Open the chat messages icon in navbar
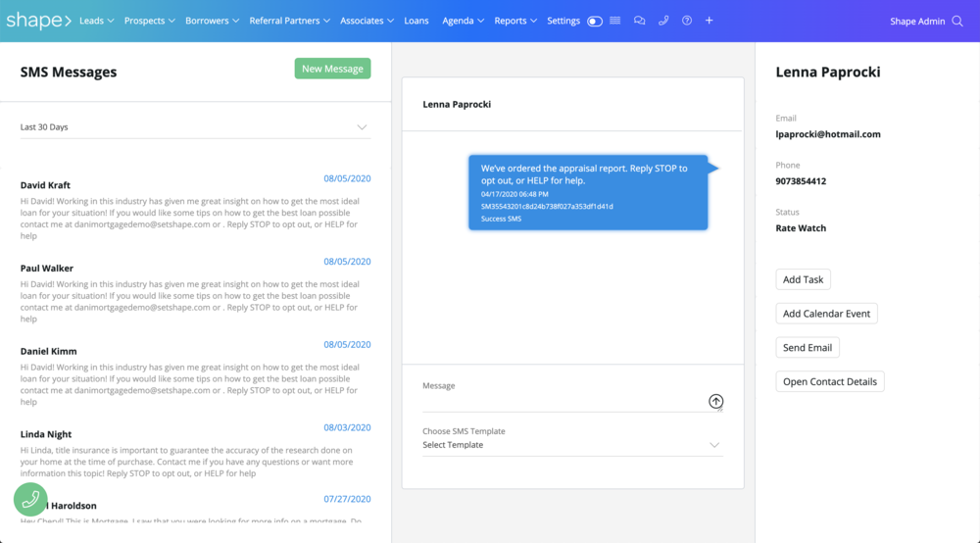 (639, 21)
